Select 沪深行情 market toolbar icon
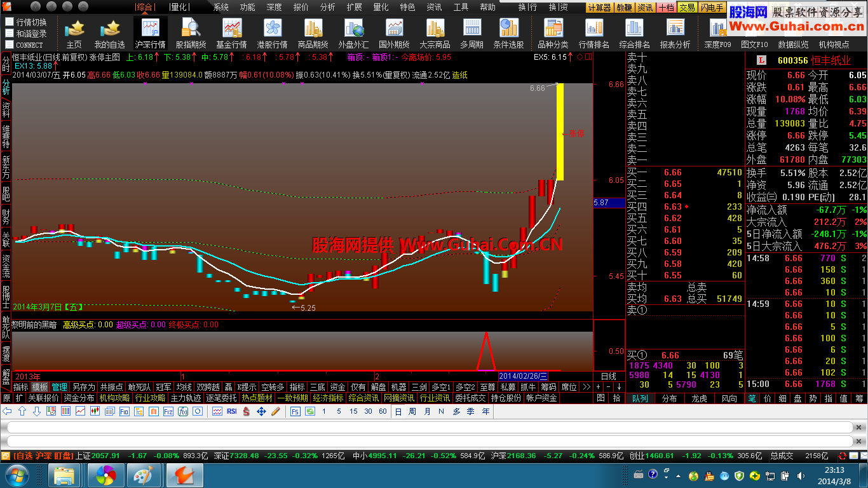The width and height of the screenshot is (868, 488). tap(151, 34)
